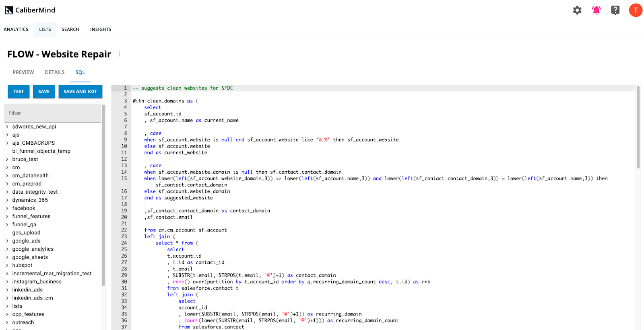Open the help question mark icon
Image resolution: width=644 pixels, height=330 pixels.
coord(615,10)
